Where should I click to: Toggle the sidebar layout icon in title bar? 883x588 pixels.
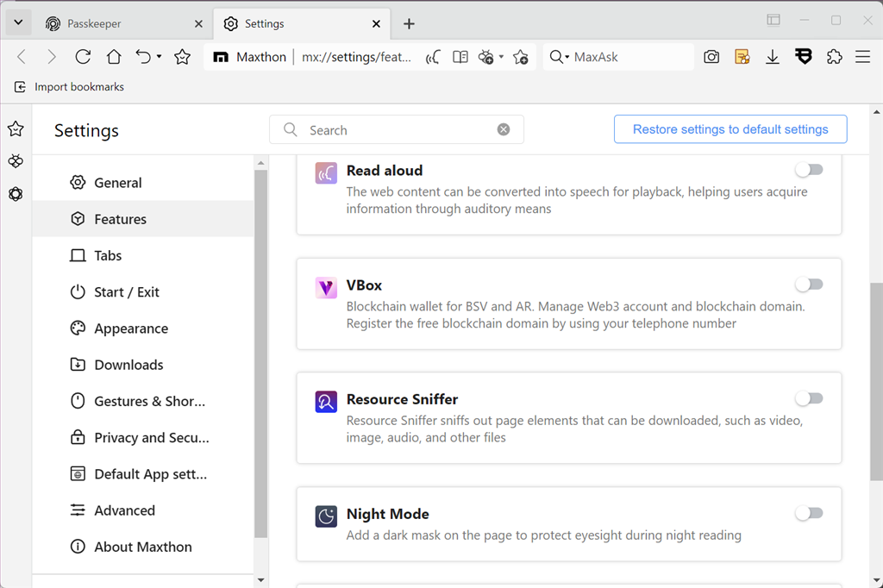(773, 21)
